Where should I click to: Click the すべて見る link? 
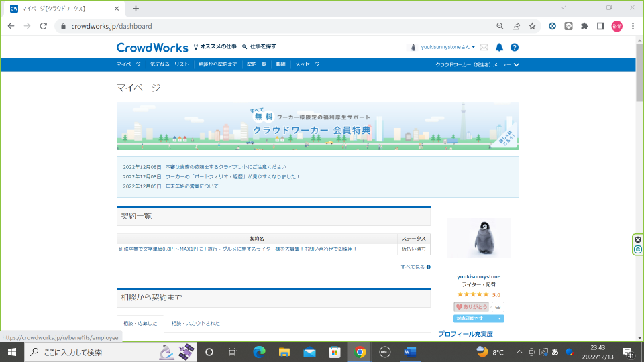(415, 267)
